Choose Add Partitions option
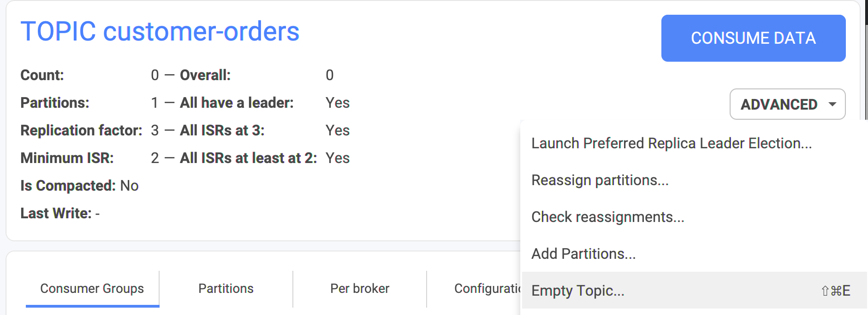Image resolution: width=868 pixels, height=315 pixels. click(583, 254)
